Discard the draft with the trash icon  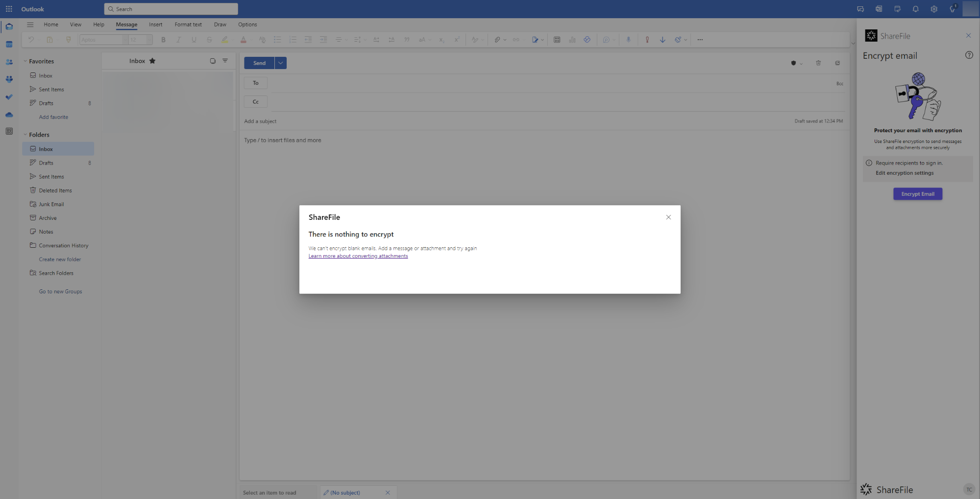pos(818,63)
